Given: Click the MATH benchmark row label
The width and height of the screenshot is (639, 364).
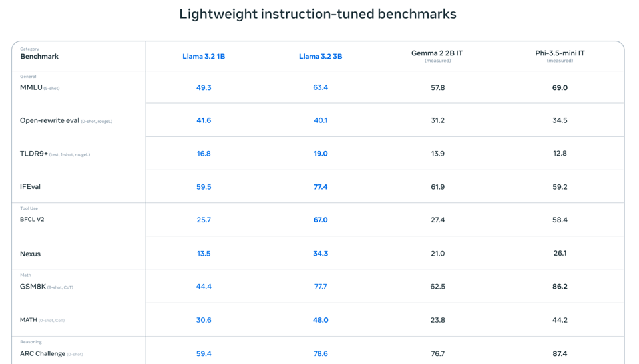Looking at the screenshot, I should 29,320.
